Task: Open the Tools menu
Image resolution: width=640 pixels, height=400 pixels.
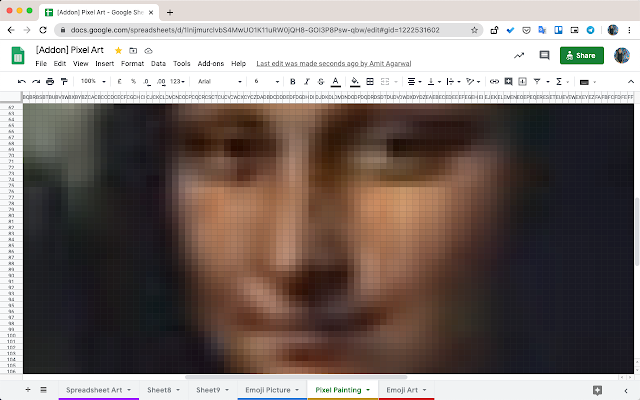Action: pyautogui.click(x=182, y=64)
